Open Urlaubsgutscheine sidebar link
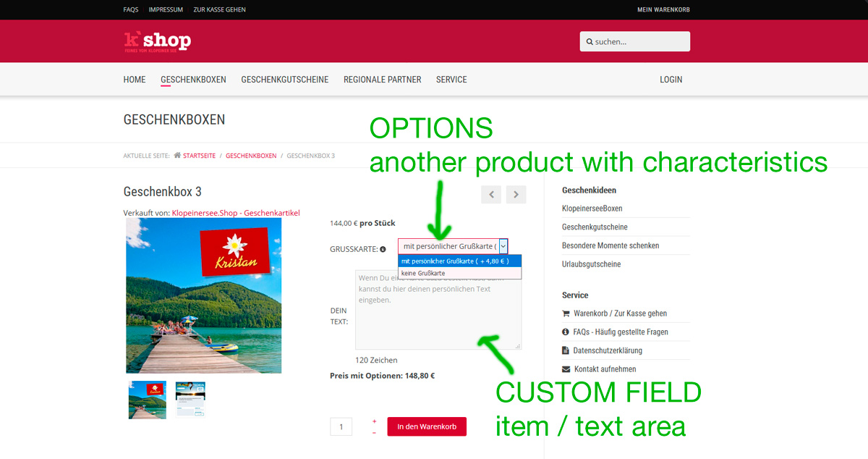This screenshot has height=459, width=868. (x=592, y=264)
